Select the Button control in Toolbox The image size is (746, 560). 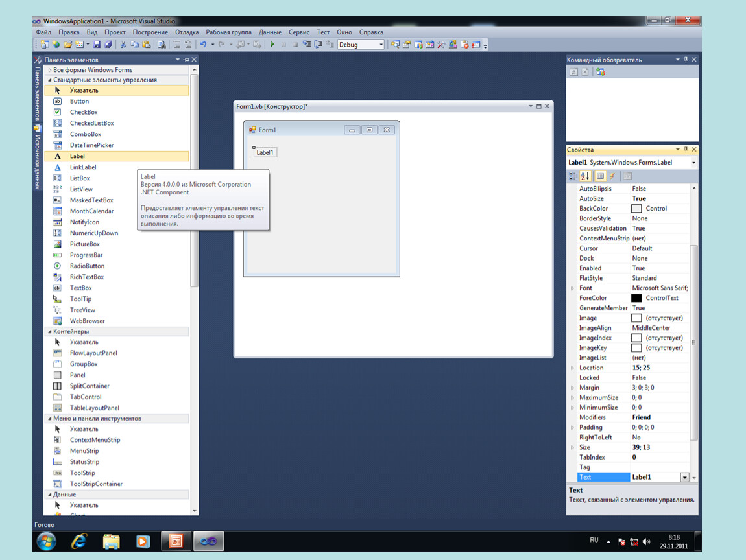tap(117, 101)
